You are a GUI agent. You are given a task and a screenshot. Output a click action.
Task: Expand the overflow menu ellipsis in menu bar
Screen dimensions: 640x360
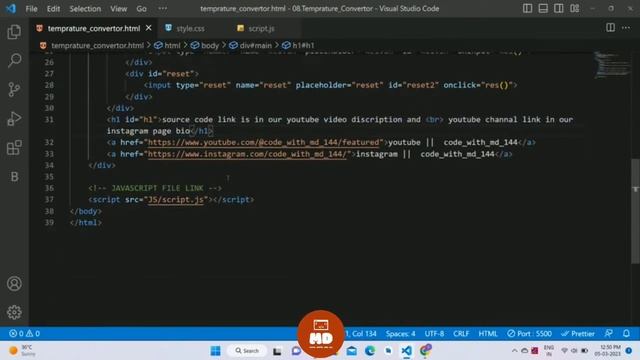pos(162,9)
